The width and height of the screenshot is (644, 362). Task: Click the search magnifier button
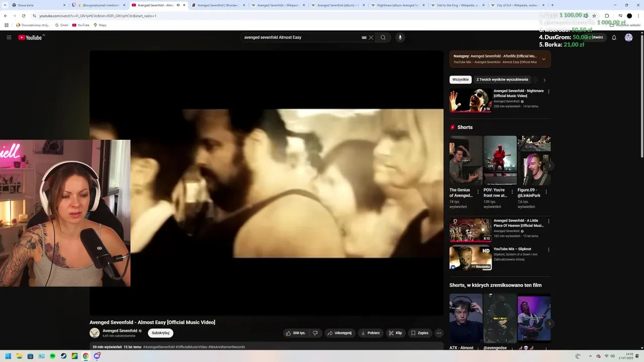tap(383, 37)
